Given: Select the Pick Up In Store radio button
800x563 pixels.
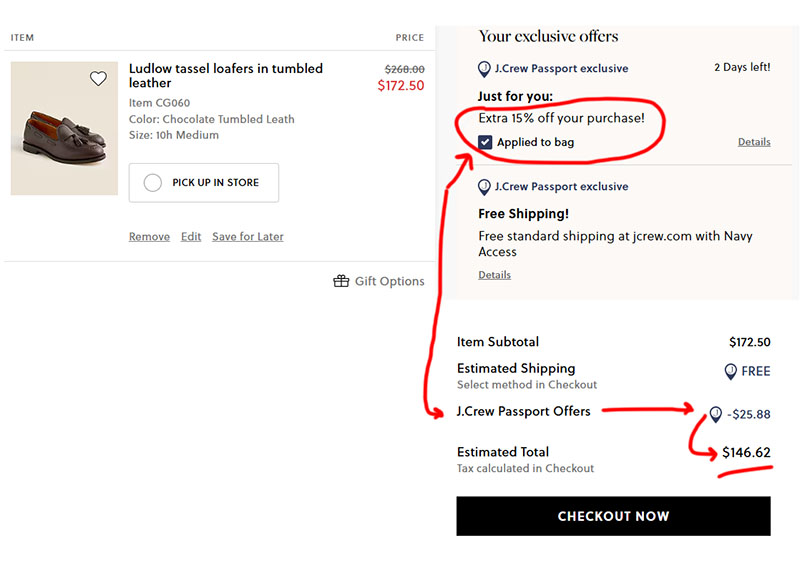Looking at the screenshot, I should (x=153, y=183).
